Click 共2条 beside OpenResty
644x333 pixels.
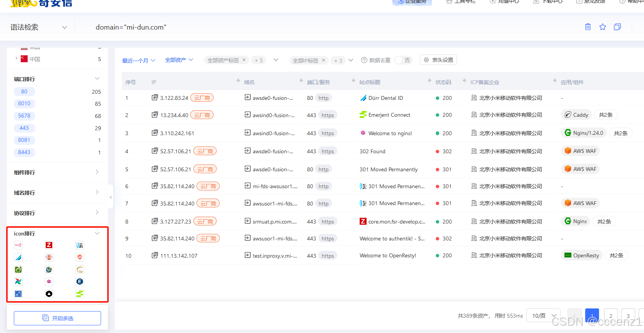617,255
